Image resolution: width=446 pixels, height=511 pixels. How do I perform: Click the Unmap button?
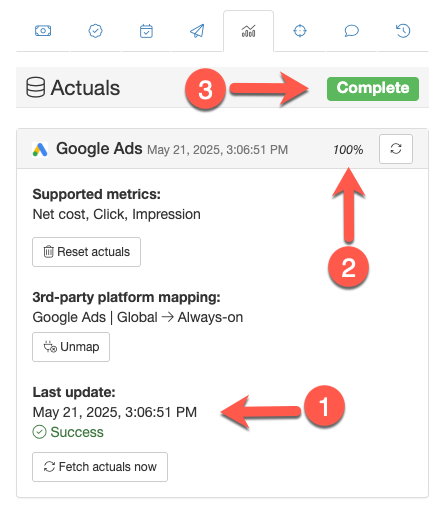tap(71, 347)
